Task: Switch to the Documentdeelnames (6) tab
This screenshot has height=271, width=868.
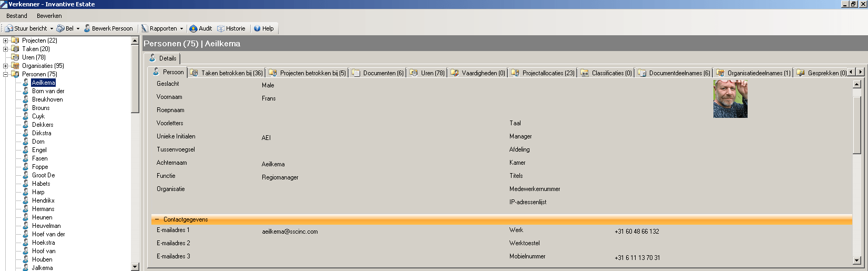Action: 674,73
